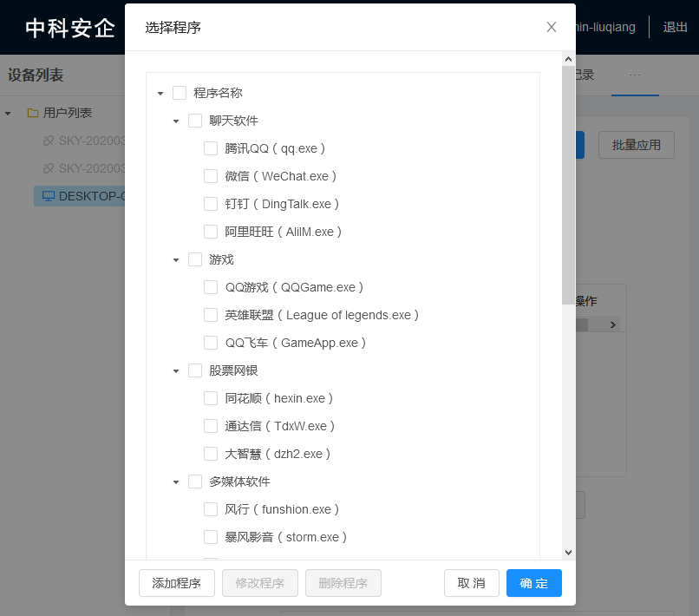This screenshot has width=699, height=616.
Task: Click the 删除程序 button
Action: click(343, 582)
